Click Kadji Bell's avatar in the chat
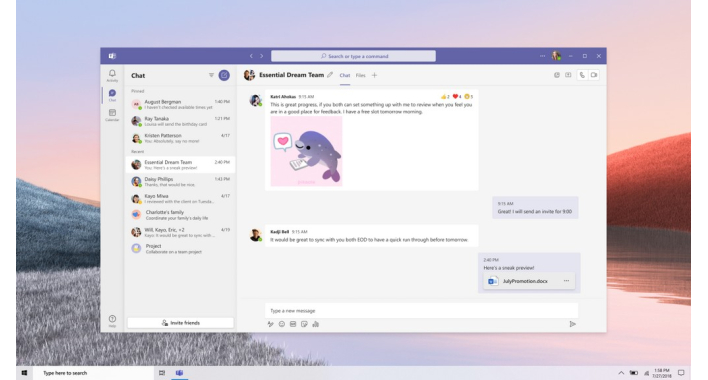 [256, 235]
